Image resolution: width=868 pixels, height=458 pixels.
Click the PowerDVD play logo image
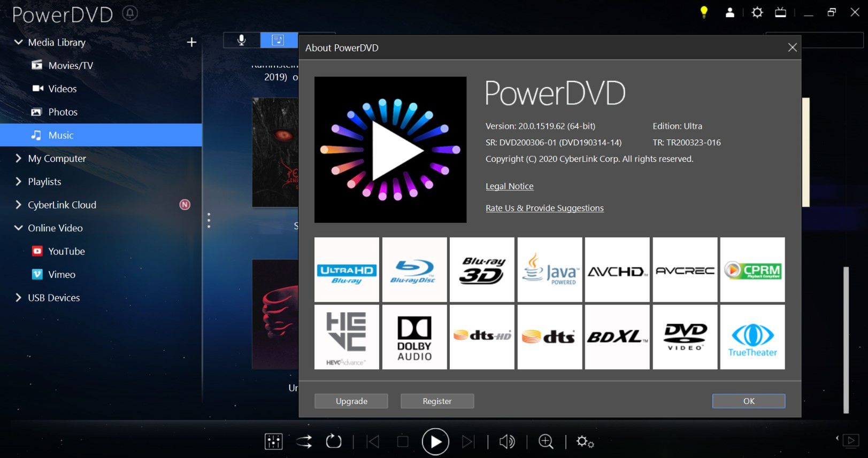(390, 150)
